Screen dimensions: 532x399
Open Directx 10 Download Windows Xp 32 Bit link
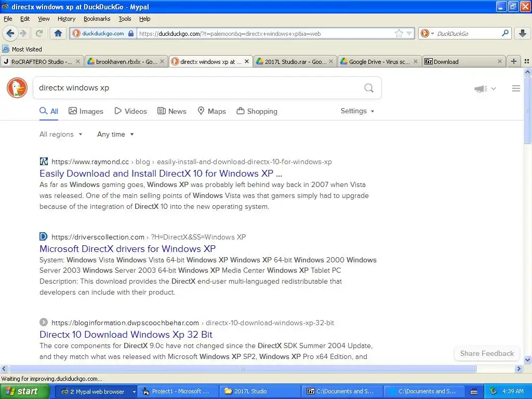click(126, 335)
